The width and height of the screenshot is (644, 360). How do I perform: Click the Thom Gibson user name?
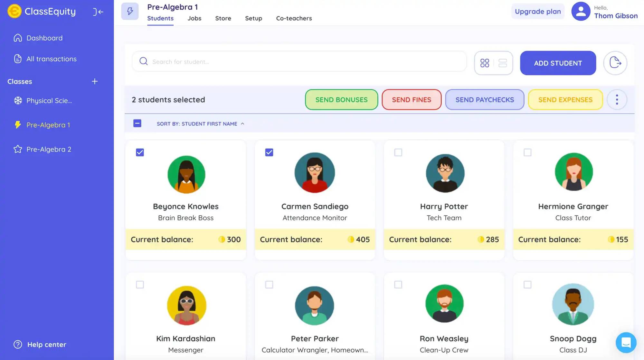pos(616,16)
